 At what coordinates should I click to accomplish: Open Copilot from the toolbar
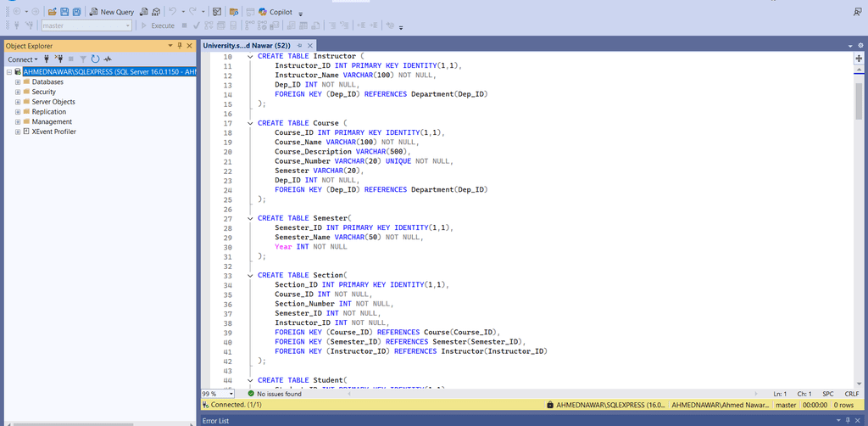coord(275,12)
